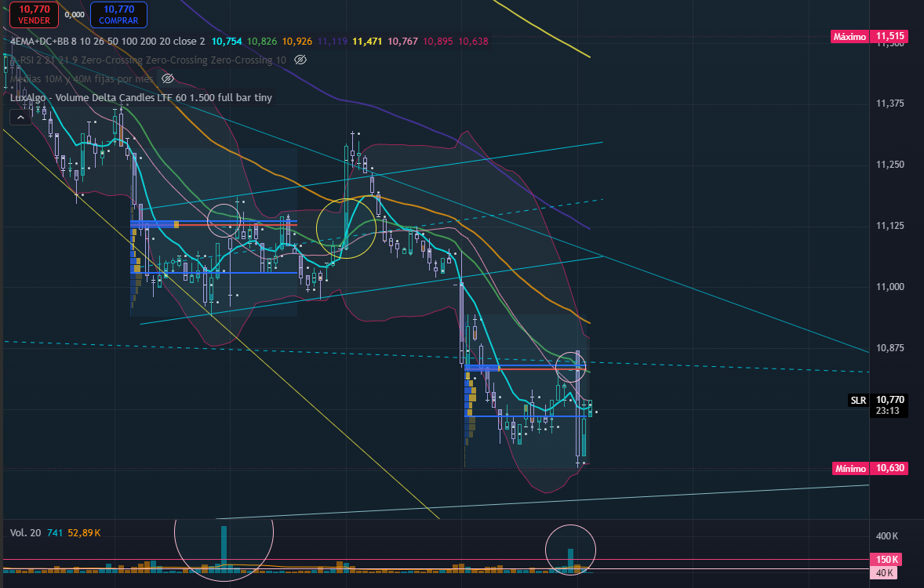Show the hidden RSI Zero-Crossing indicator

pos(300,60)
